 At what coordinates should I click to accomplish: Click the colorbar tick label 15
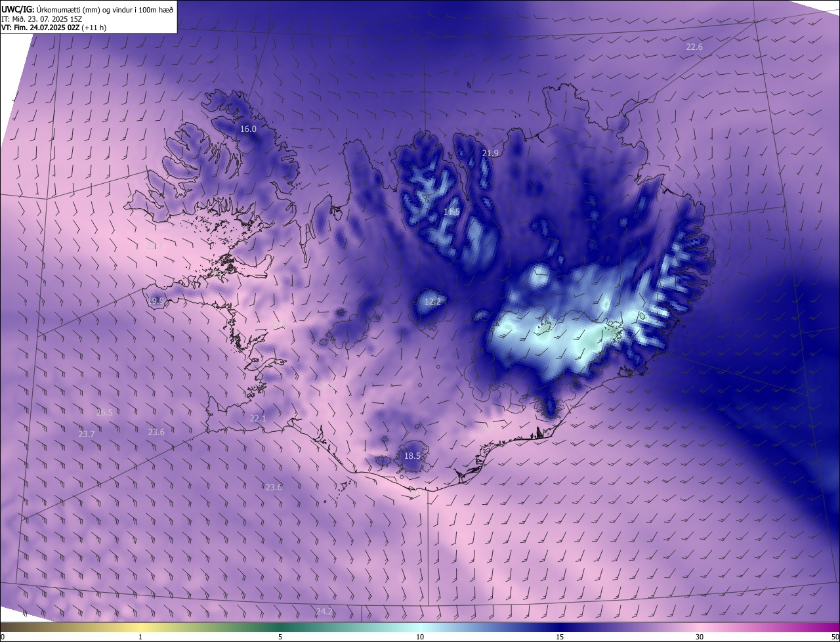tap(560, 637)
